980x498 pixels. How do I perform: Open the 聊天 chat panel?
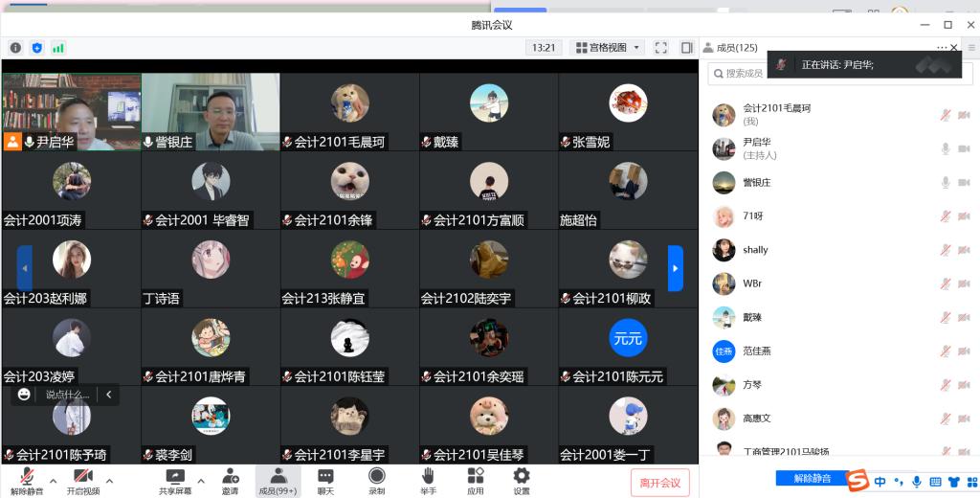[x=325, y=480]
